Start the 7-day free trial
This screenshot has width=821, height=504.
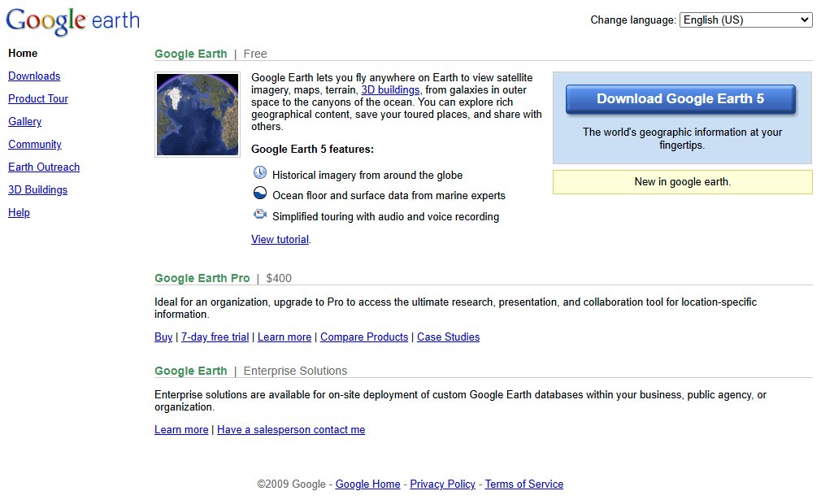click(x=215, y=337)
